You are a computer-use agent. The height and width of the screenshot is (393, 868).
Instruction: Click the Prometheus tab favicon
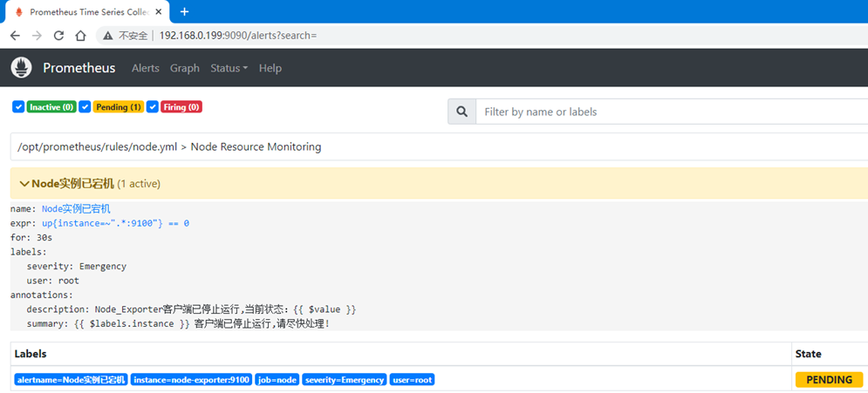click(x=19, y=11)
